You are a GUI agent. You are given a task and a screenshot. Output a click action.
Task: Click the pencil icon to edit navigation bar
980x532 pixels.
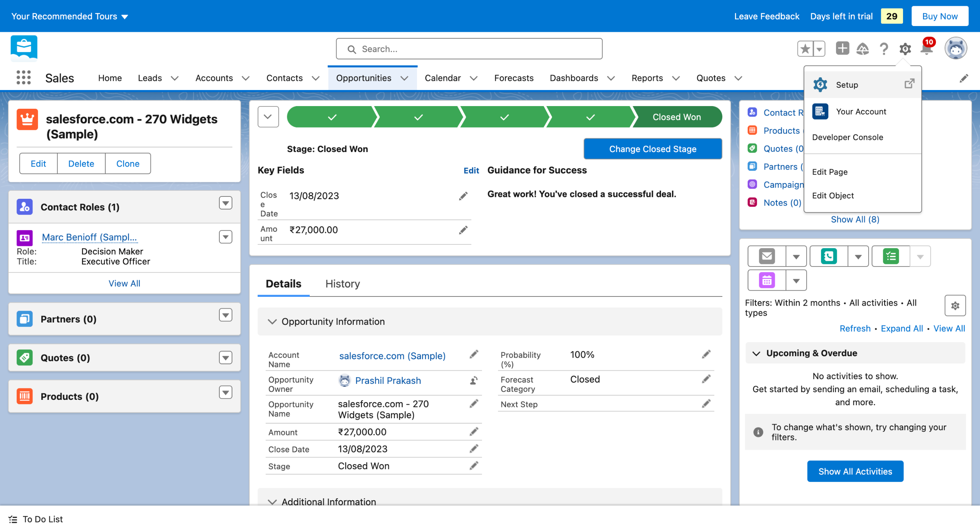point(964,78)
